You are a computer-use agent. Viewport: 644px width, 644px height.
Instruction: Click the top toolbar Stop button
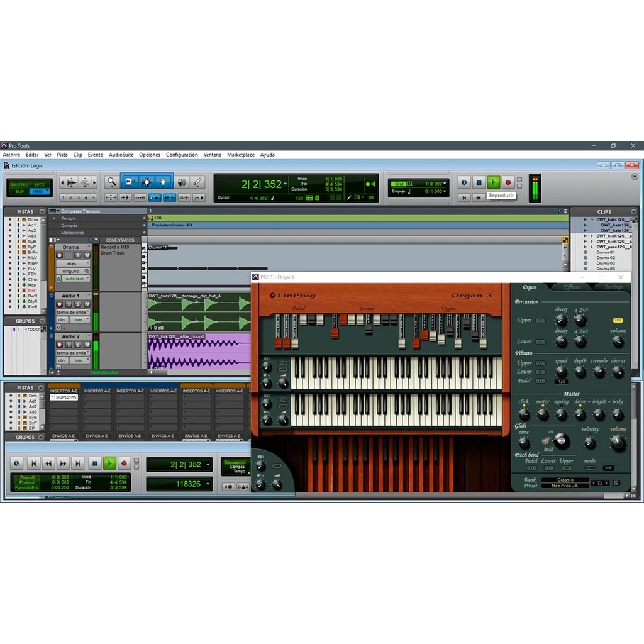point(479,182)
